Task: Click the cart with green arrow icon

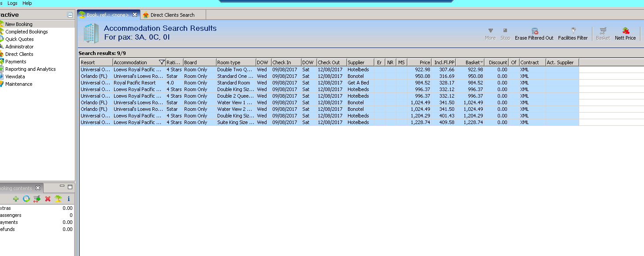Action: (37, 199)
